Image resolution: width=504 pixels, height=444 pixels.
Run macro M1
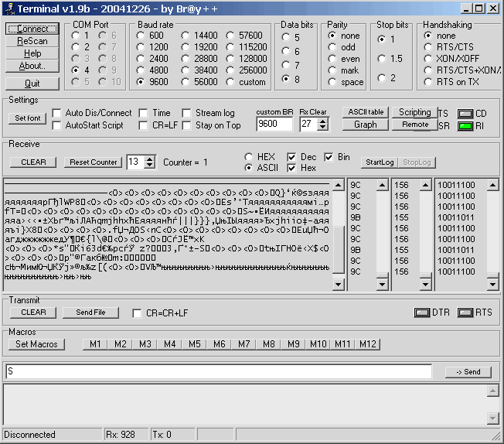[95, 344]
